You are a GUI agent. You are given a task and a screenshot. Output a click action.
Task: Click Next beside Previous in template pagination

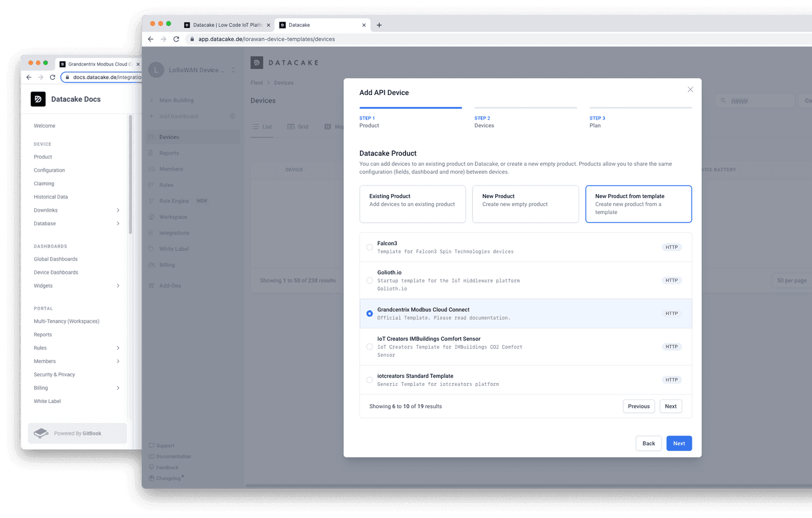[671, 406]
